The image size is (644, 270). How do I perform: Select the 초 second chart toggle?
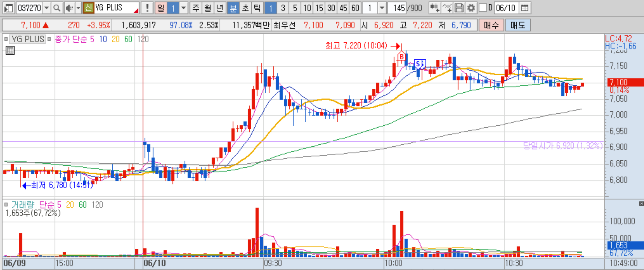point(245,8)
